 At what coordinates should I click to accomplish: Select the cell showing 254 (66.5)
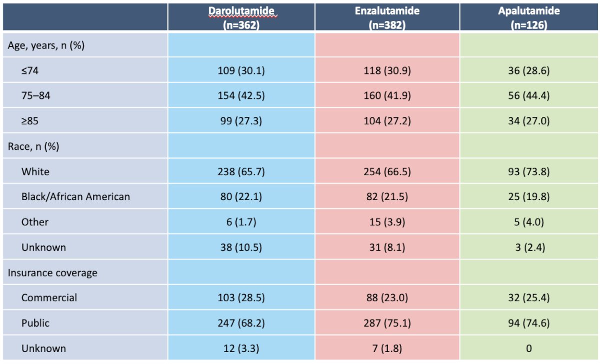387,171
